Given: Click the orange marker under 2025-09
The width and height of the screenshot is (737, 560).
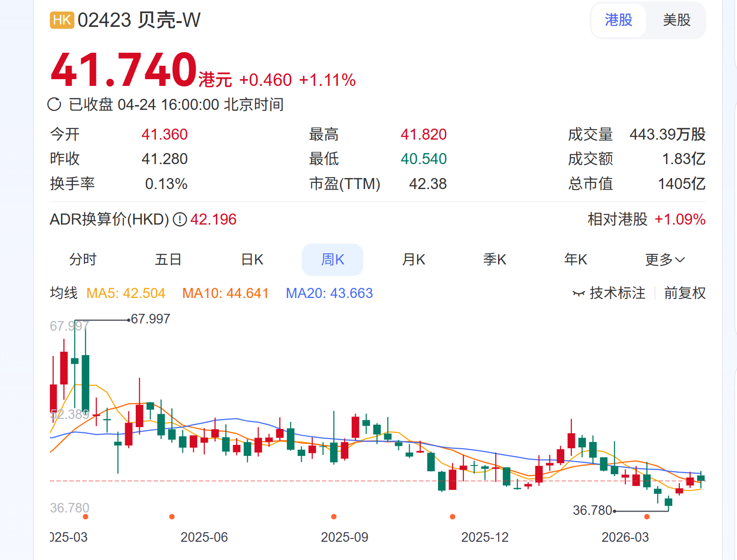Looking at the screenshot, I should (333, 517).
